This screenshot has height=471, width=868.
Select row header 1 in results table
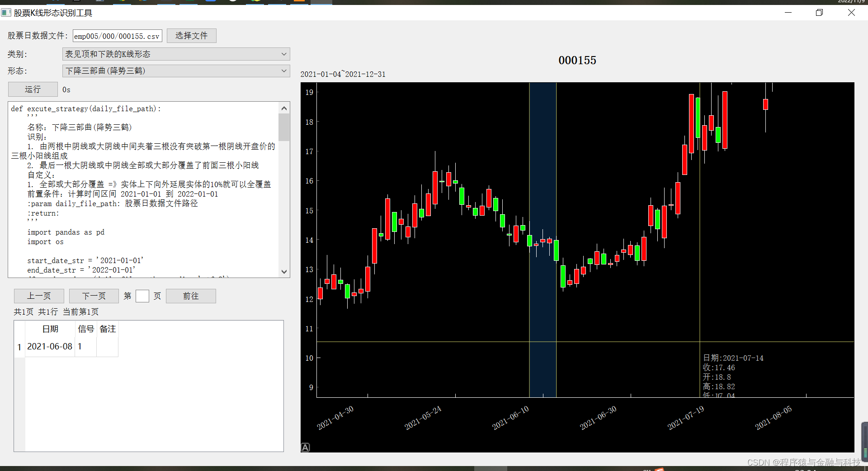[x=19, y=347]
